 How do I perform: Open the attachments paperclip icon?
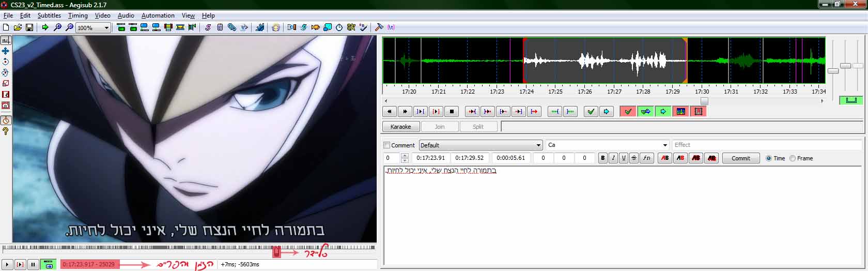(x=232, y=27)
